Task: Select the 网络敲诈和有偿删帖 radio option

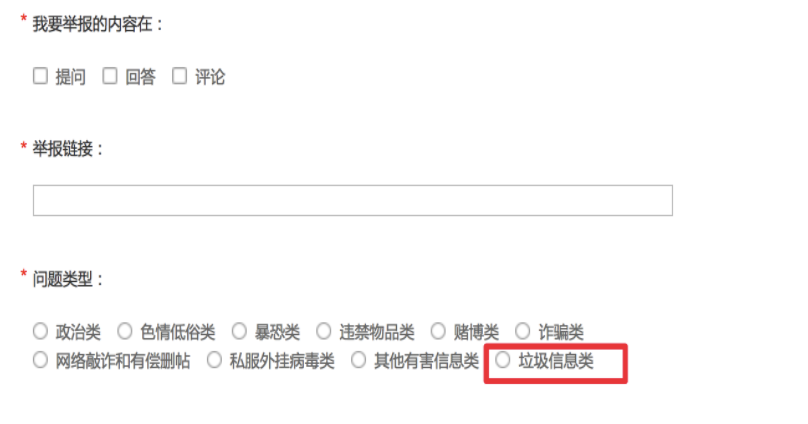Action: [x=40, y=360]
